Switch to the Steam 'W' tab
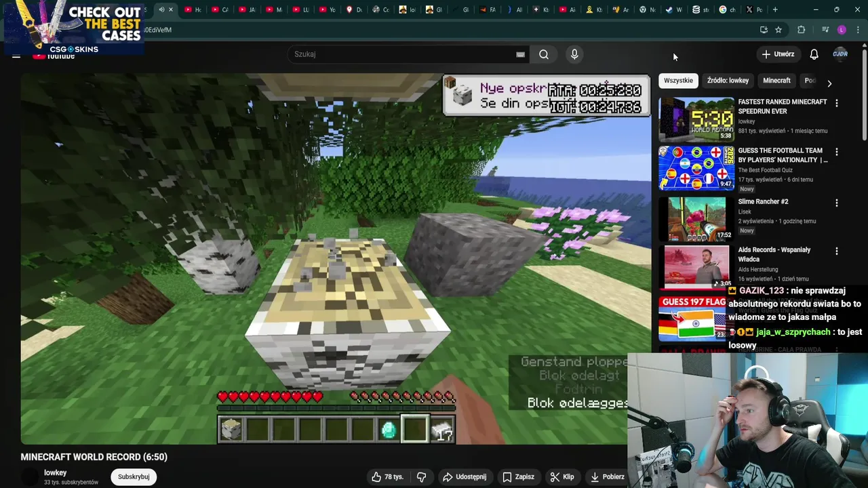The width and height of the screenshot is (868, 488). [x=673, y=9]
